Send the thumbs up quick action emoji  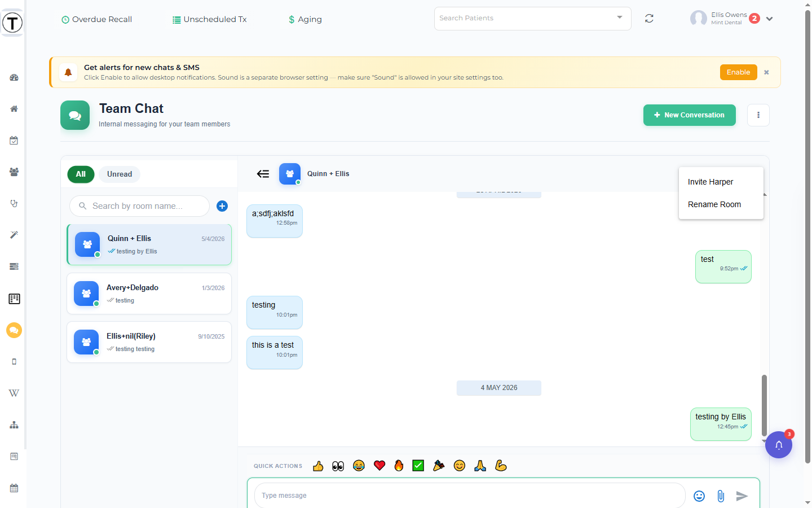pyautogui.click(x=318, y=466)
